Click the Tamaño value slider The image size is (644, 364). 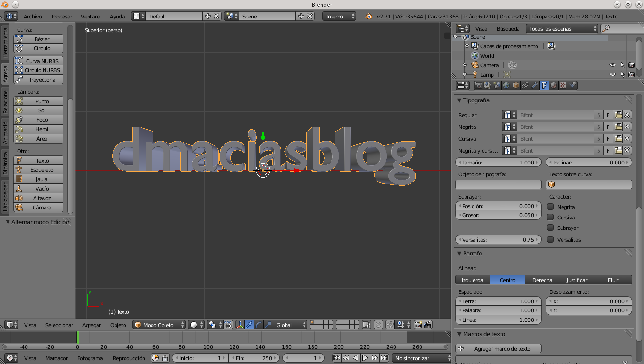[498, 162]
